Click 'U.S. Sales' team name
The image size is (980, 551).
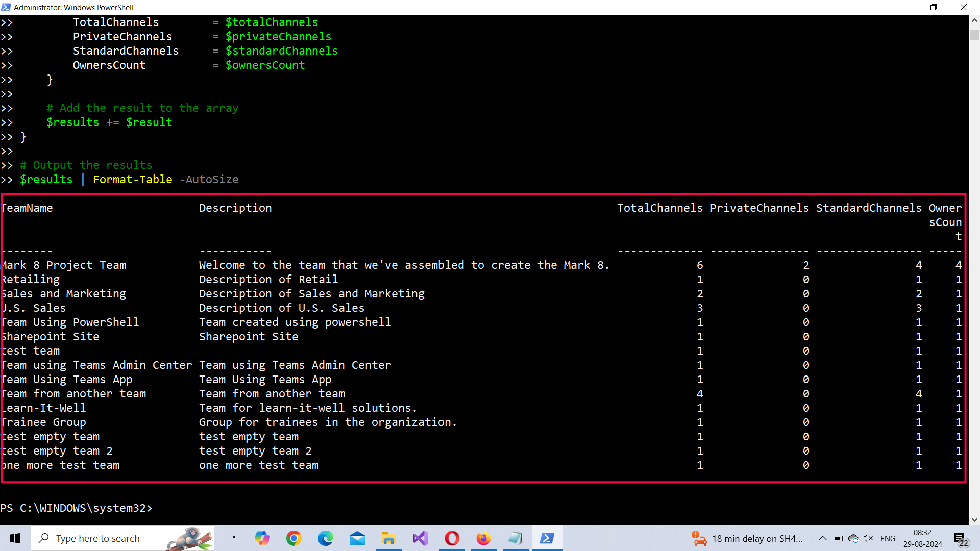33,308
